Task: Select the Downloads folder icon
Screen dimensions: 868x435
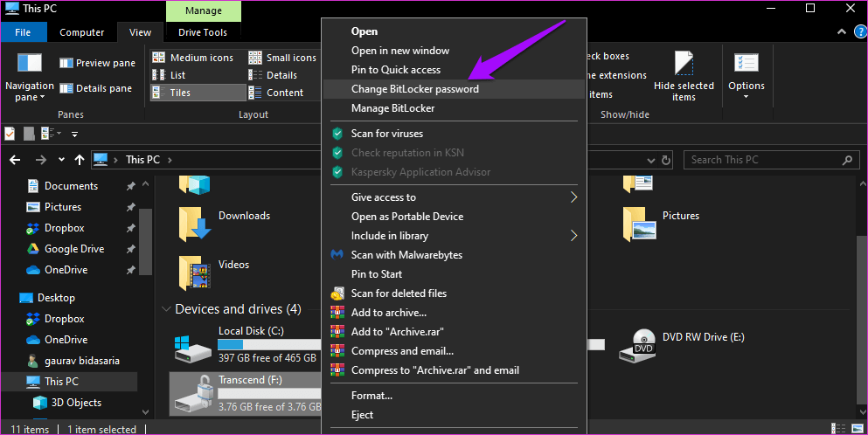Action: click(x=194, y=224)
